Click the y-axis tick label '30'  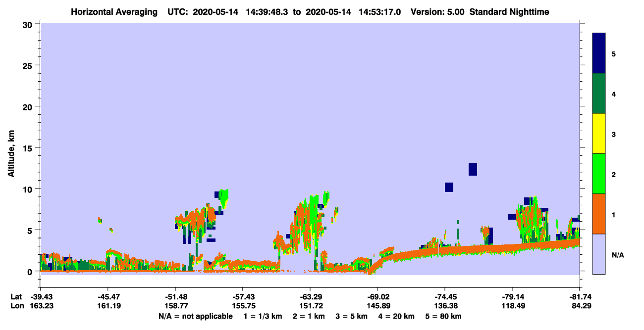point(29,24)
